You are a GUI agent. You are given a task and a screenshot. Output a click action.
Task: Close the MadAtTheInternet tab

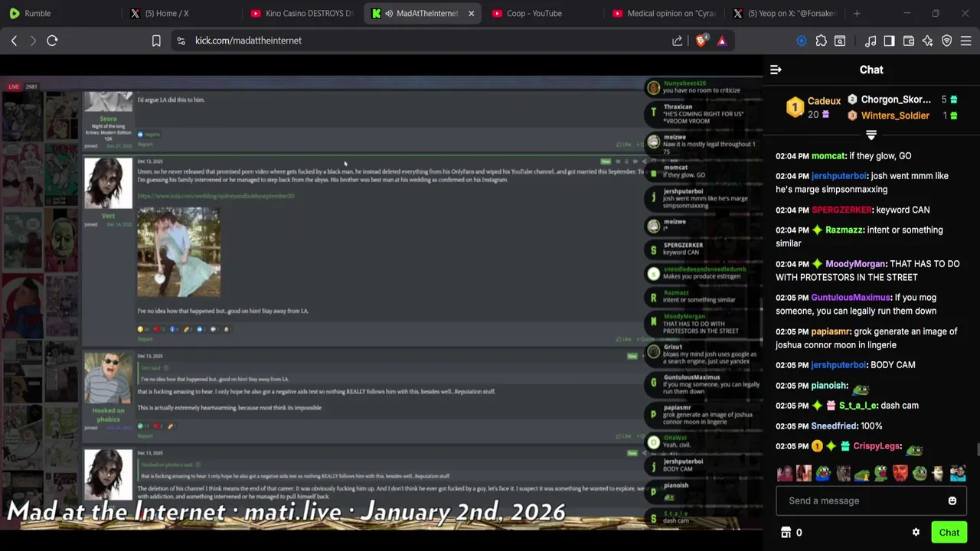click(471, 13)
